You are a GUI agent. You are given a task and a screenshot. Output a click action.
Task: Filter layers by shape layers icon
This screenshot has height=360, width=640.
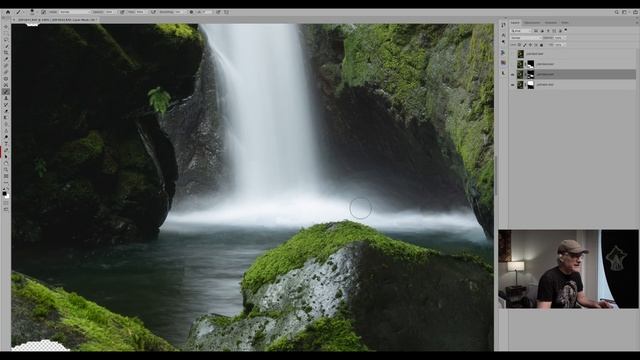(554, 31)
